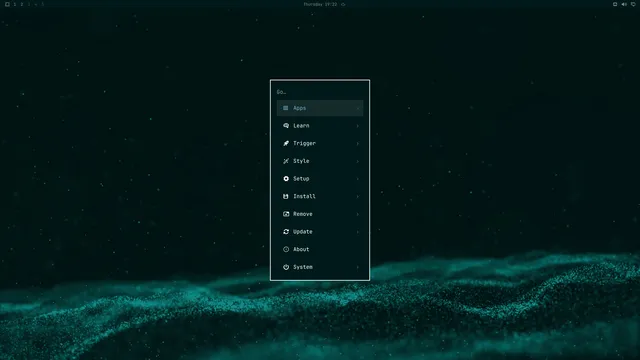Viewport: 640px width, 360px height.
Task: Choose the Remove menu entry
Action: pos(320,214)
